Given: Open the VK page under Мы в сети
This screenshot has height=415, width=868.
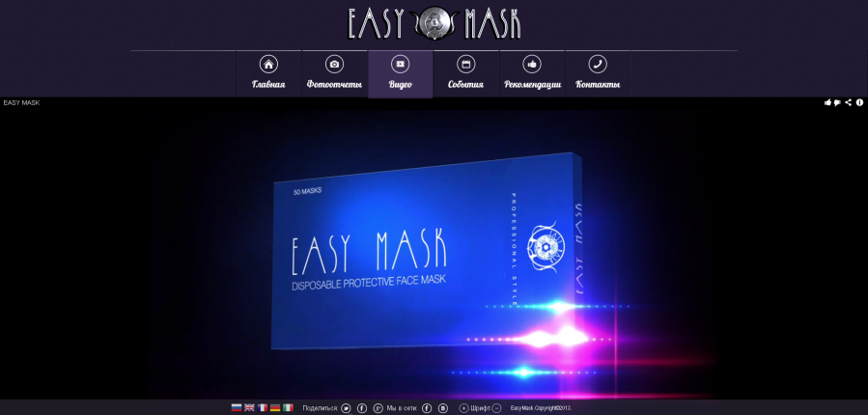Looking at the screenshot, I should coord(443,408).
